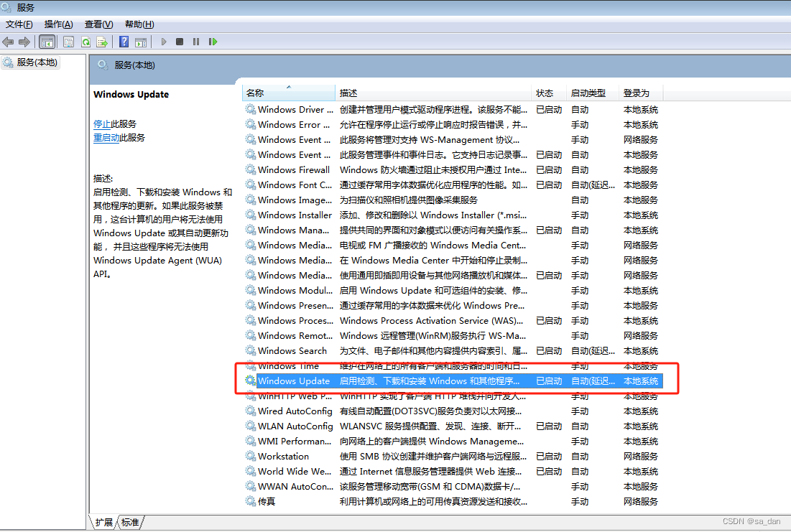Click the Export List toolbar icon
This screenshot has height=532, width=791.
(x=102, y=42)
